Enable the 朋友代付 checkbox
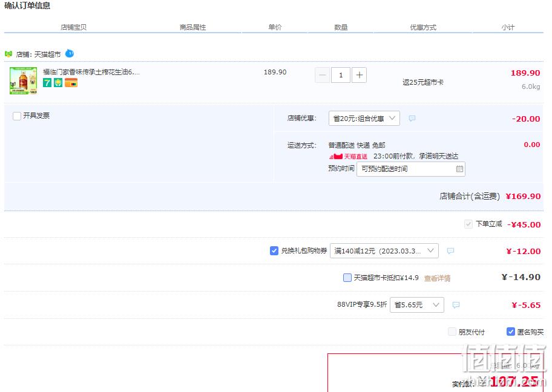552x392 pixels. (x=452, y=332)
